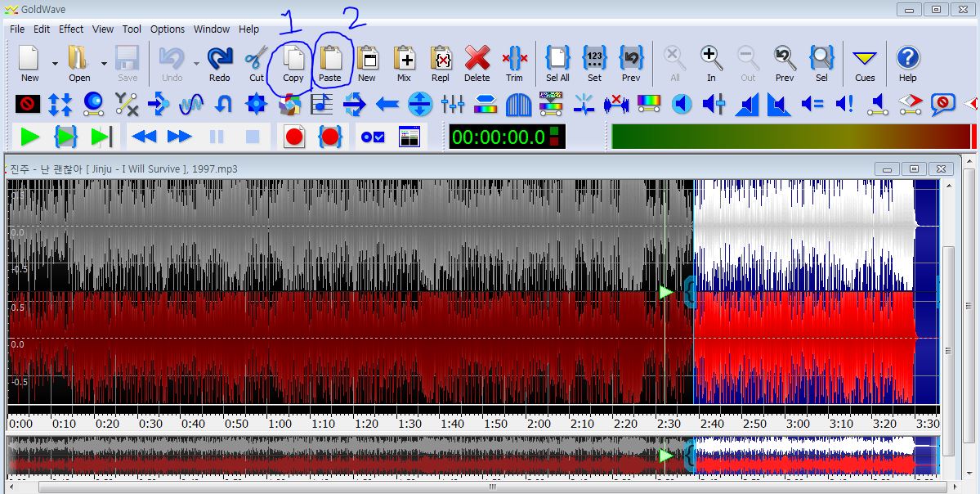Screen dimensions: 980x494
Task: Click the Open file folder icon
Action: click(x=78, y=57)
